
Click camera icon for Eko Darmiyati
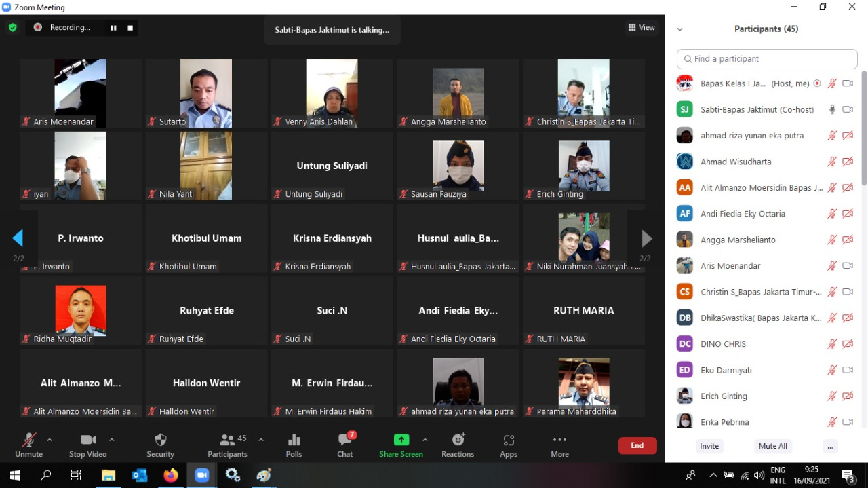(x=848, y=370)
